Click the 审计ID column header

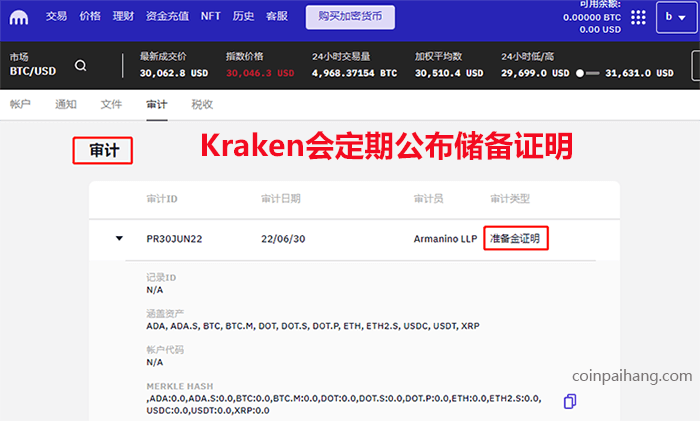162,199
